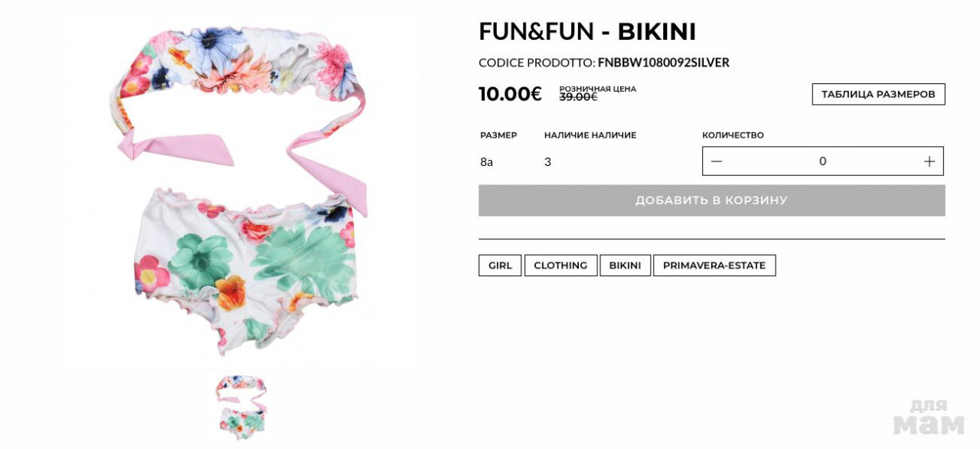Image resolution: width=980 pixels, height=449 pixels.
Task: Increase quantity with the plus icon
Action: [929, 161]
